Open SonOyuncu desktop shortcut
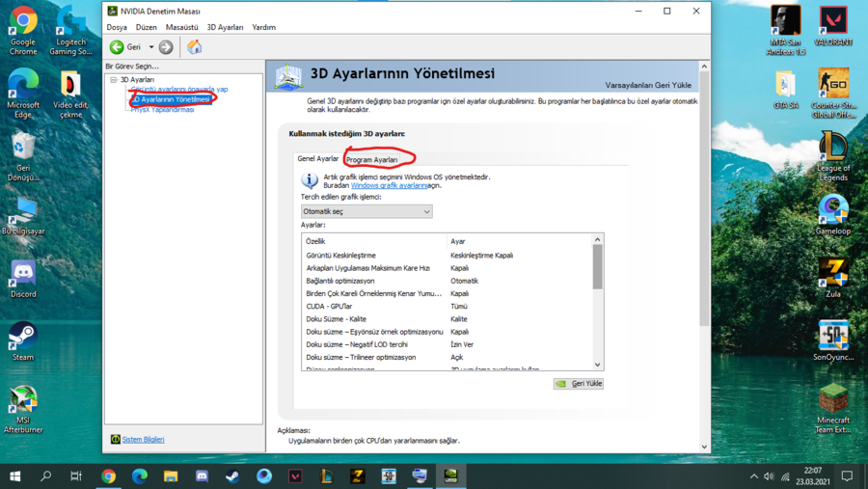The image size is (868, 489). (x=833, y=341)
